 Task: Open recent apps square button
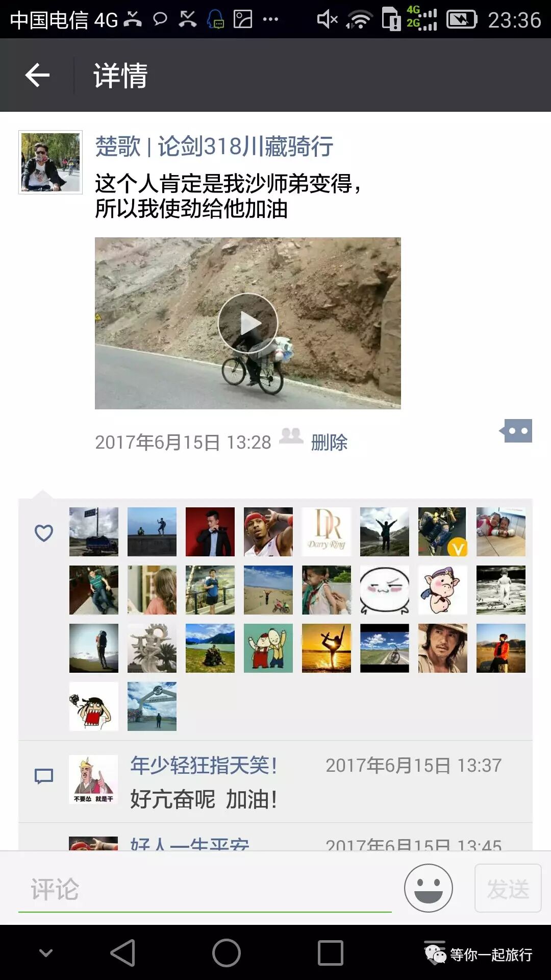tap(331, 953)
